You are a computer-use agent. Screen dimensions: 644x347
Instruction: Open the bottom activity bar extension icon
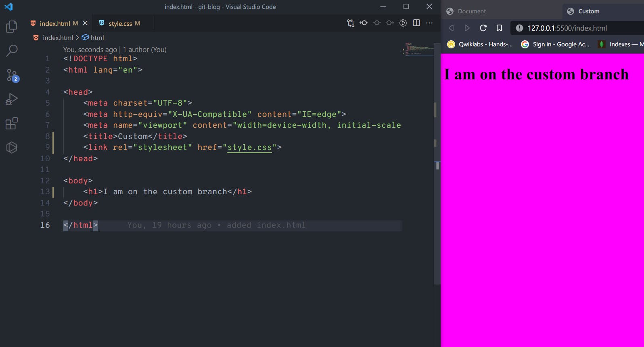12,148
